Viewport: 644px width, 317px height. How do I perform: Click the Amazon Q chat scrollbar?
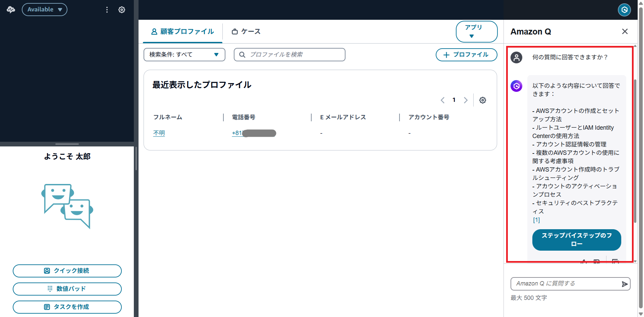pyautogui.click(x=635, y=151)
